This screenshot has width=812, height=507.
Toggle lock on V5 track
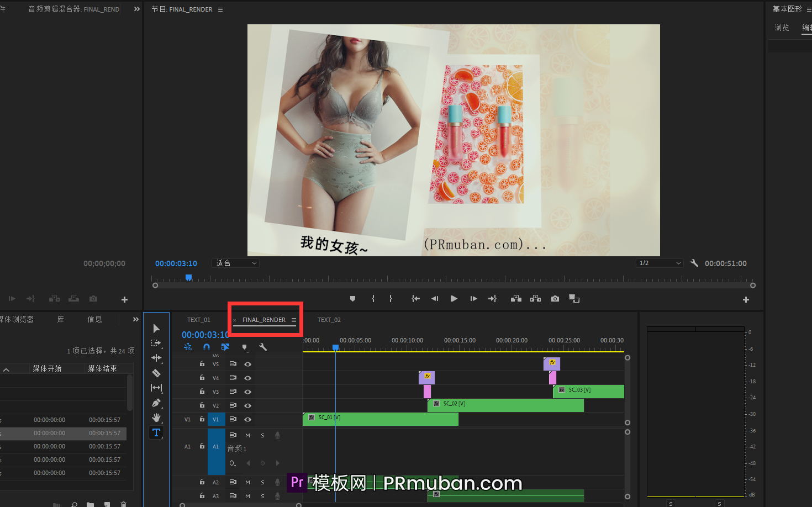(202, 364)
